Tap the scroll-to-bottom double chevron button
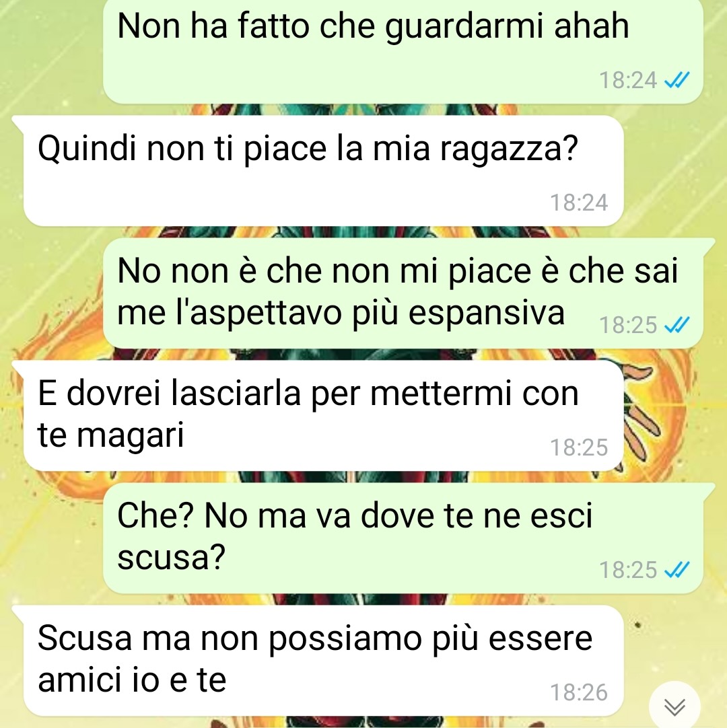The height and width of the screenshot is (728, 727). point(674,706)
